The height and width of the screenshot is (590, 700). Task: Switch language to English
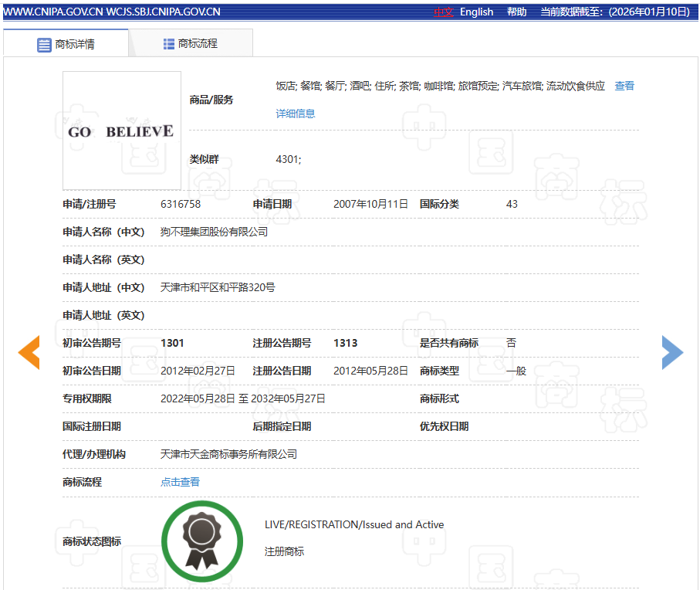pyautogui.click(x=476, y=12)
